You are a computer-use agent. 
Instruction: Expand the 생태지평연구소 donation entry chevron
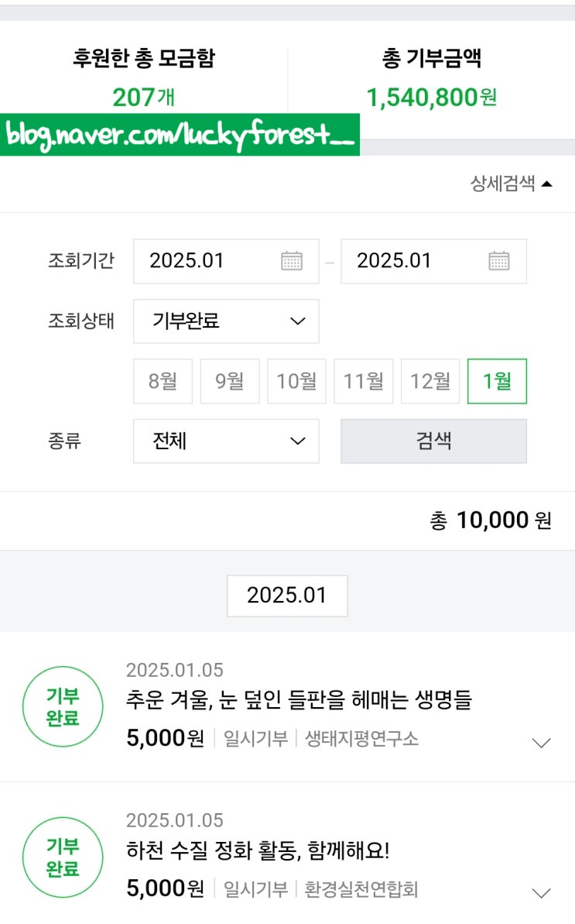(542, 743)
